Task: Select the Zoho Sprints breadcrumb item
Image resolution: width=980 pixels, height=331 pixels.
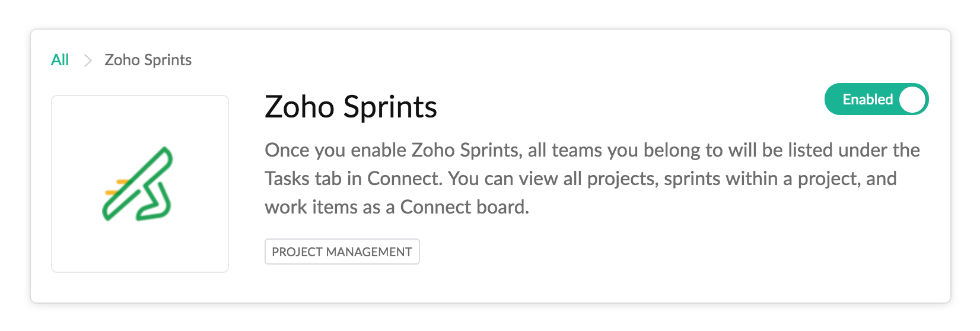Action: click(x=148, y=60)
